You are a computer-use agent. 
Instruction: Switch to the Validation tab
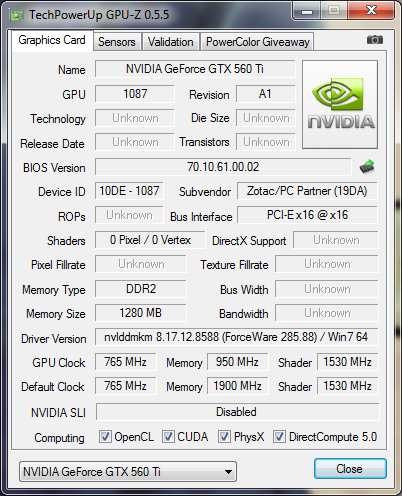(171, 42)
